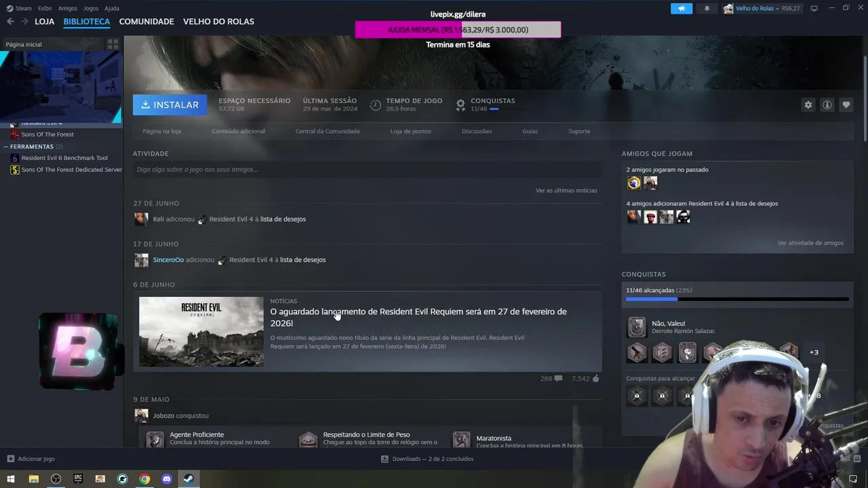Image resolution: width=868 pixels, height=488 pixels.
Task: Click the Agente Proficiente achievement icon
Action: pos(155,439)
